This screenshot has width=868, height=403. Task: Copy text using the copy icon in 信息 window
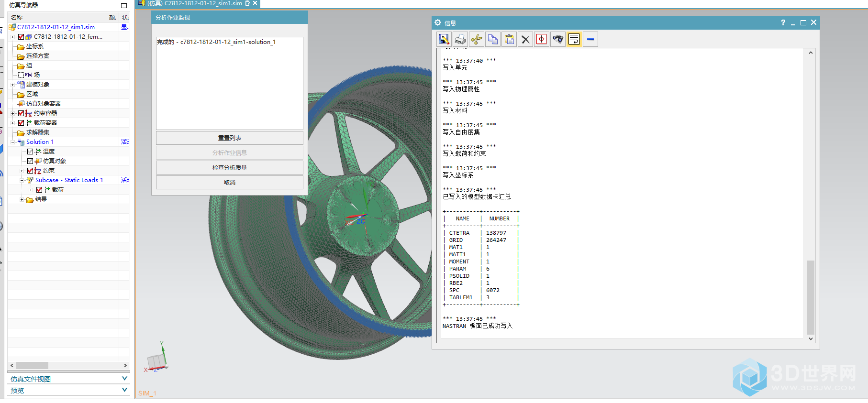coord(493,39)
